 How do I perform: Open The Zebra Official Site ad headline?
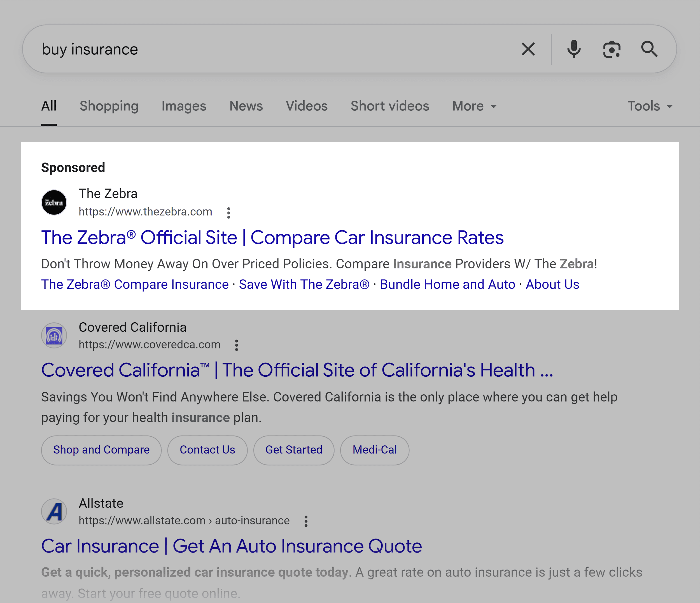click(x=272, y=237)
